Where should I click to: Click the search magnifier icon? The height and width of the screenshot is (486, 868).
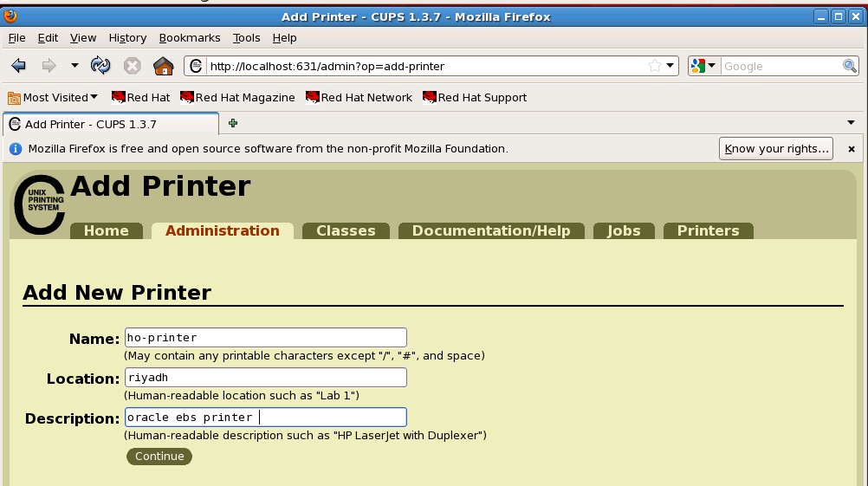(850, 66)
